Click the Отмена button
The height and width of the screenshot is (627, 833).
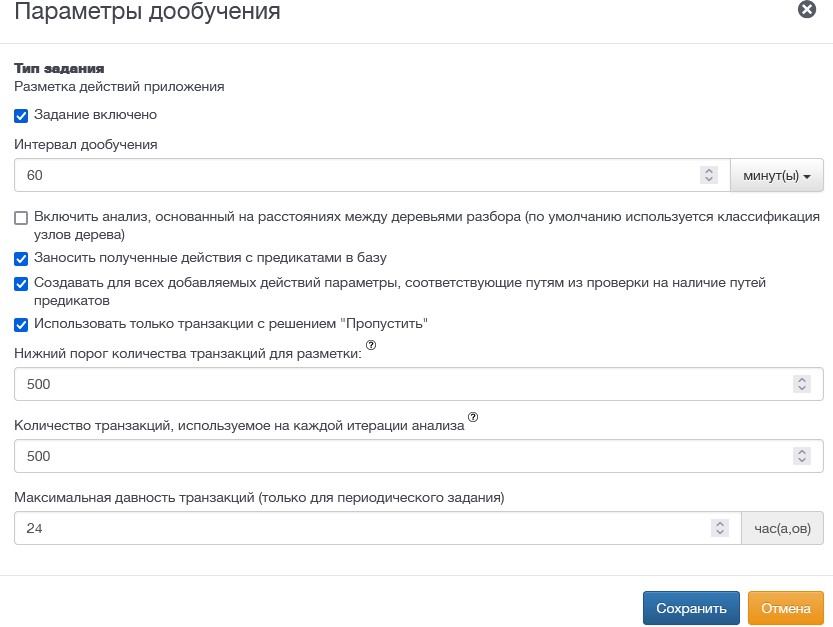click(786, 608)
